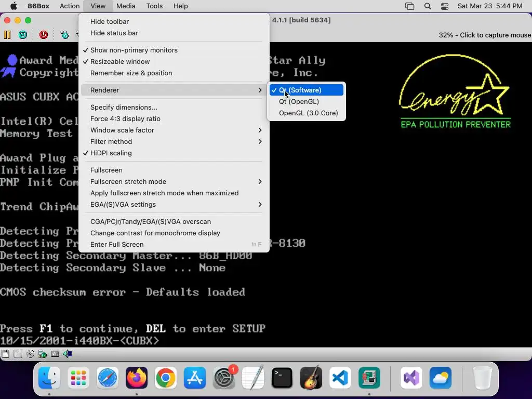
Task: Choose Enter Full Screen
Action: pyautogui.click(x=174, y=245)
